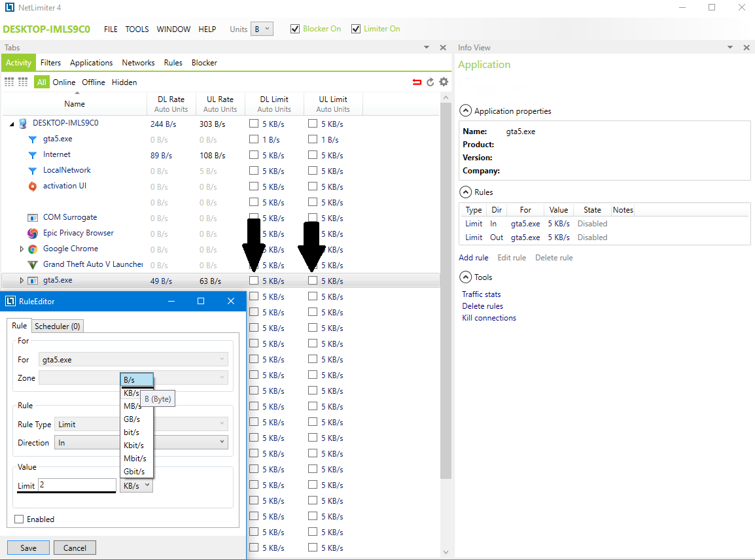755x560 pixels.
Task: Check the DL Limit box for activation UI
Action: point(254,186)
